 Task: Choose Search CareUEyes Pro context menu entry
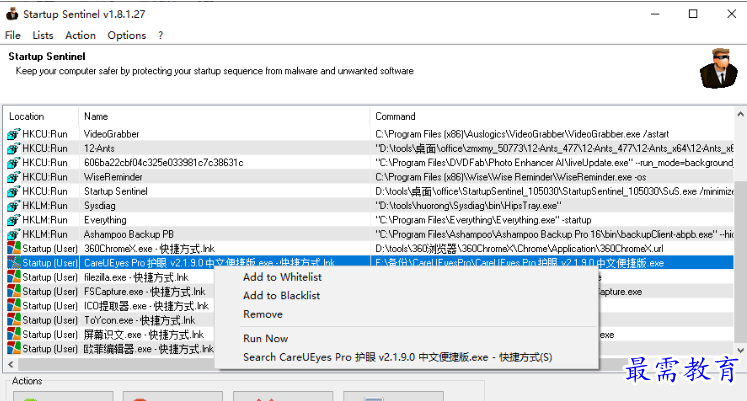point(397,357)
